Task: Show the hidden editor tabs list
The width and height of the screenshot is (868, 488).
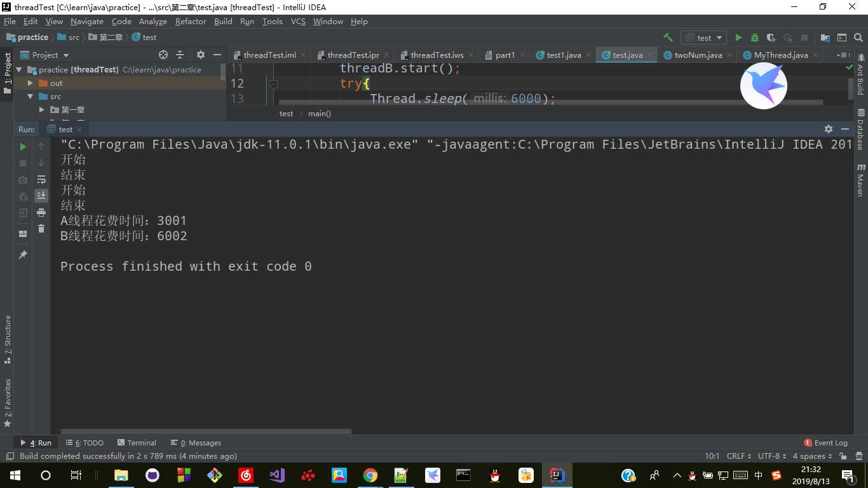Action: [843, 55]
